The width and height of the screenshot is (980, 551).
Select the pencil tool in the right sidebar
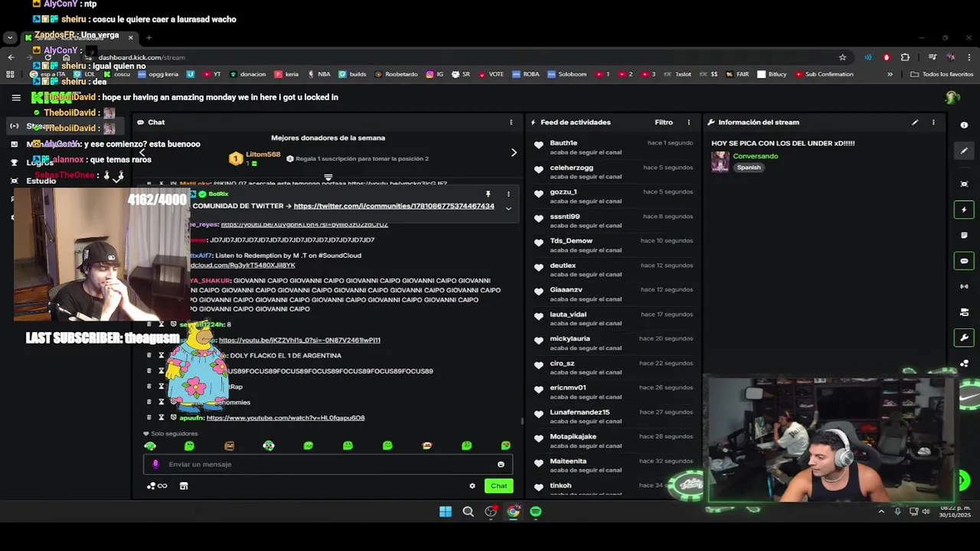964,151
